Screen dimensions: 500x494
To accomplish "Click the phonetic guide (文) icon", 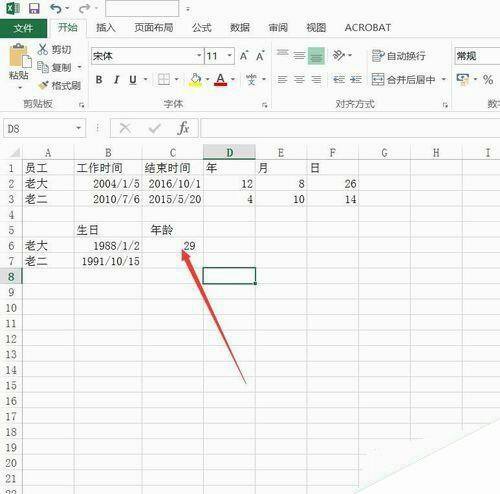I will [x=252, y=80].
